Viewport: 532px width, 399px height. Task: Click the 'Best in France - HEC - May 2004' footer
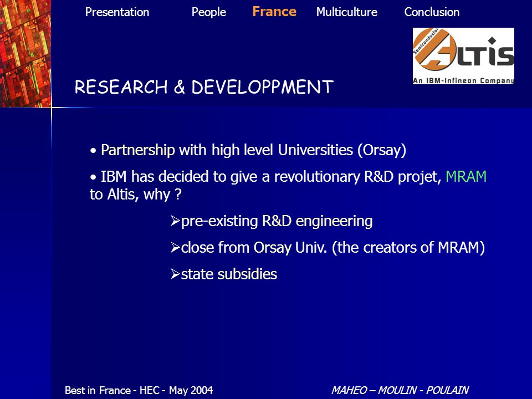pyautogui.click(x=139, y=391)
